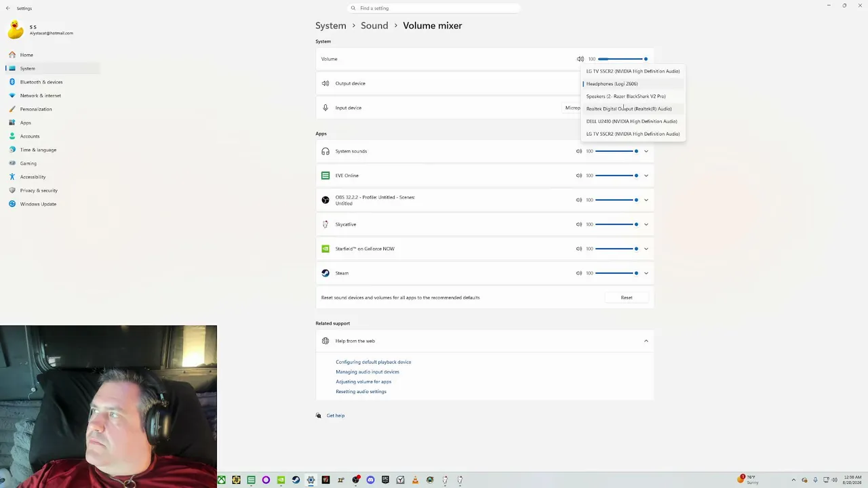Click the System sounds volume slider
Screen dimensions: 868x488
(616, 151)
